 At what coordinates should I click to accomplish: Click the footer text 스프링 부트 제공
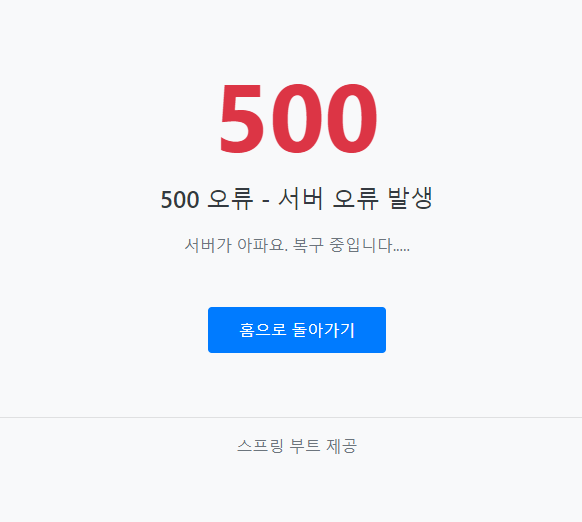point(297,446)
